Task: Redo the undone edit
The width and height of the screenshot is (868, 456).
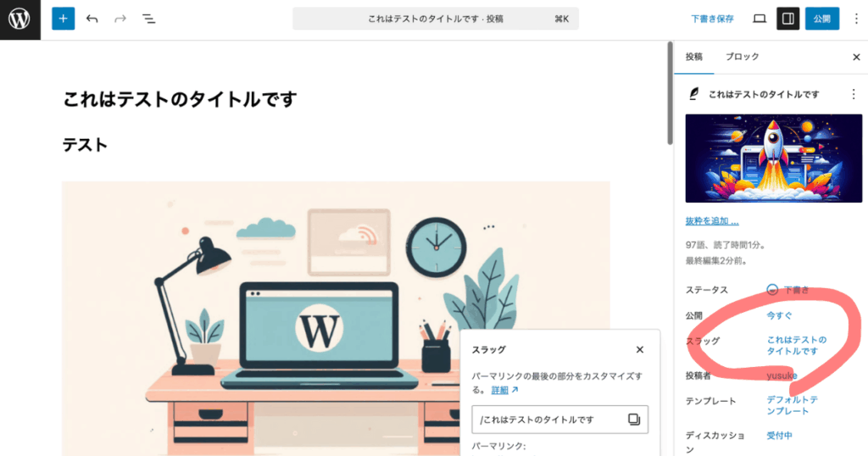Action: coord(120,19)
